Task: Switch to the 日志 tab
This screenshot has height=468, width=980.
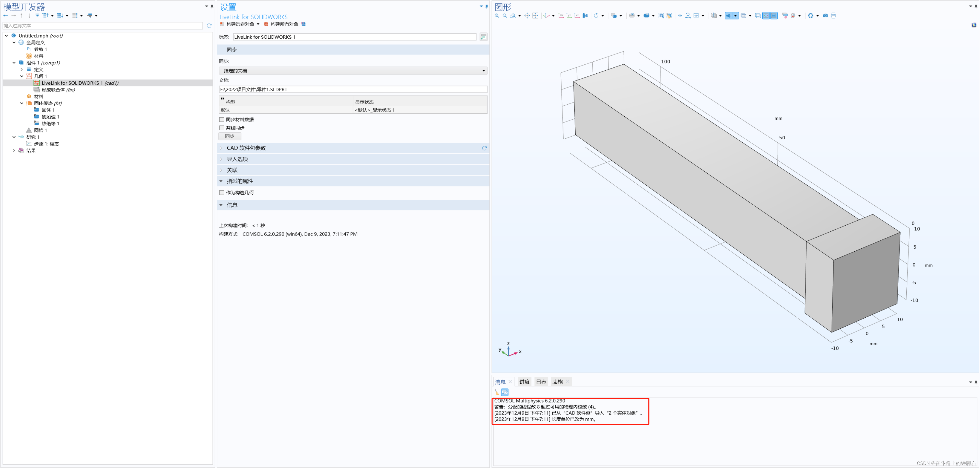Action: [541, 382]
